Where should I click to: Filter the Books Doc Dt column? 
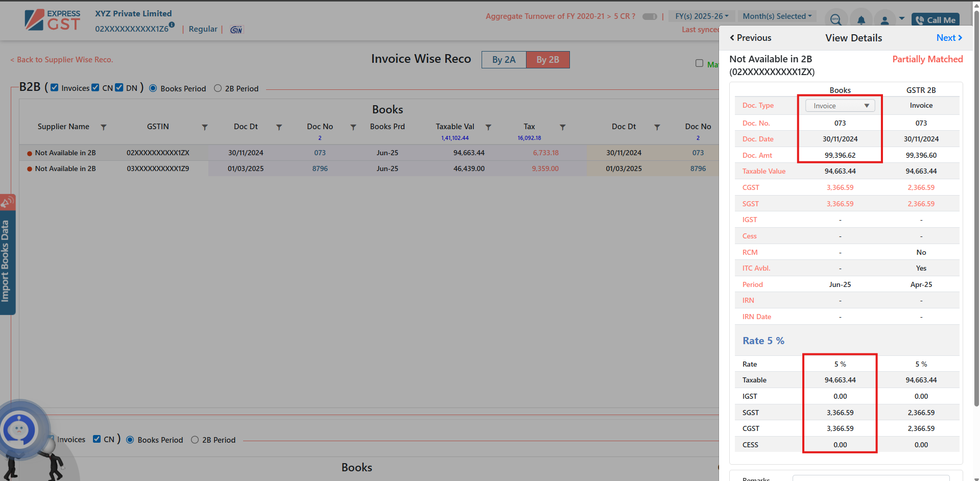click(279, 127)
